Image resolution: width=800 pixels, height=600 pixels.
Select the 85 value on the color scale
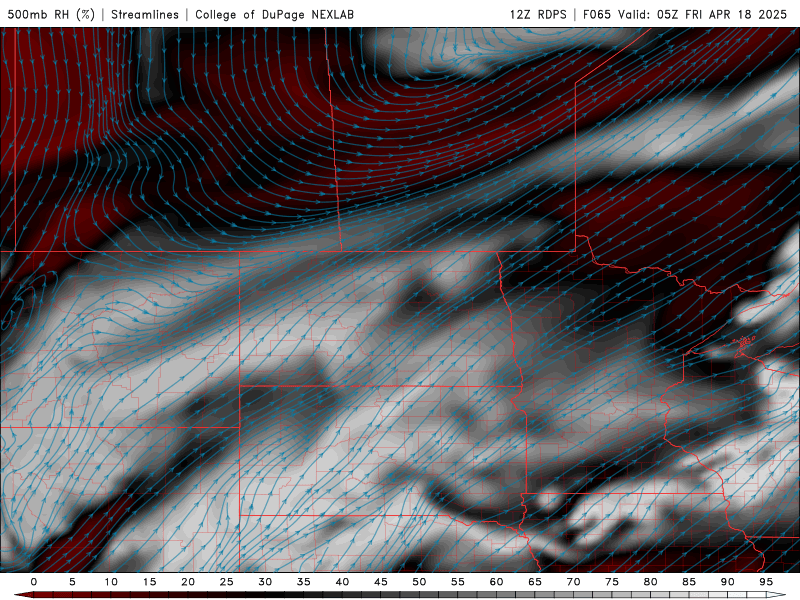pos(689,582)
